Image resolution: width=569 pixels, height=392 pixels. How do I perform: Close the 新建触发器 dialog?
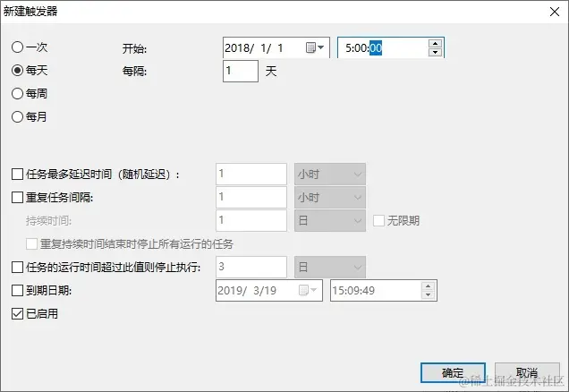point(555,12)
